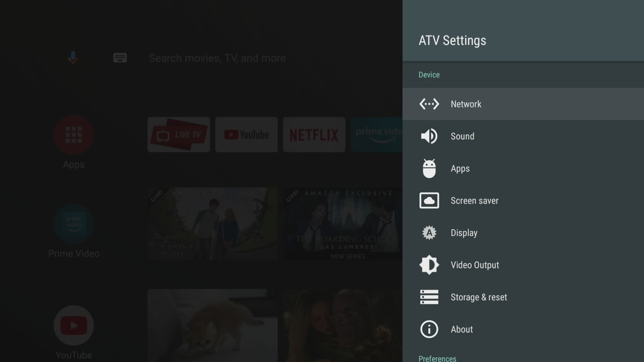Image resolution: width=644 pixels, height=362 pixels.
Task: Open The Boarding School thumbnail
Action: 342,224
